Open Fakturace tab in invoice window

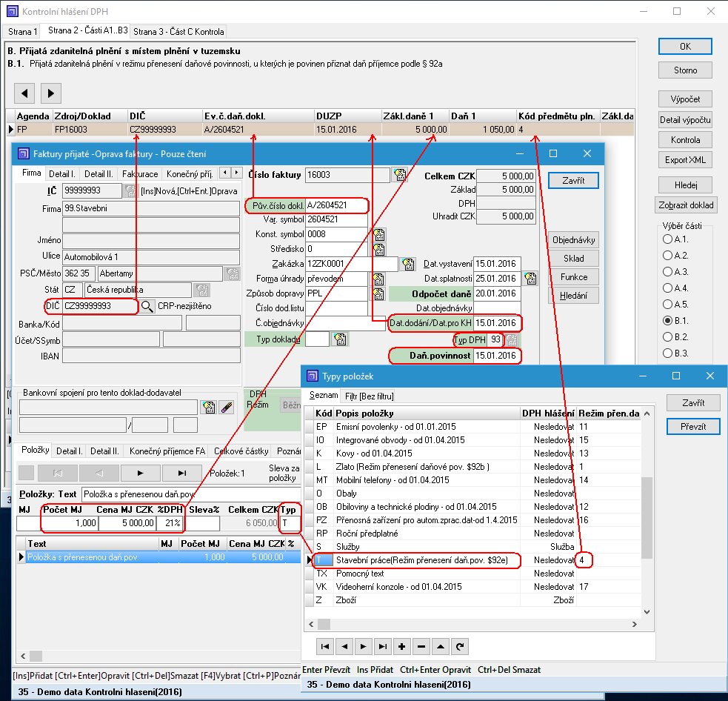(140, 174)
